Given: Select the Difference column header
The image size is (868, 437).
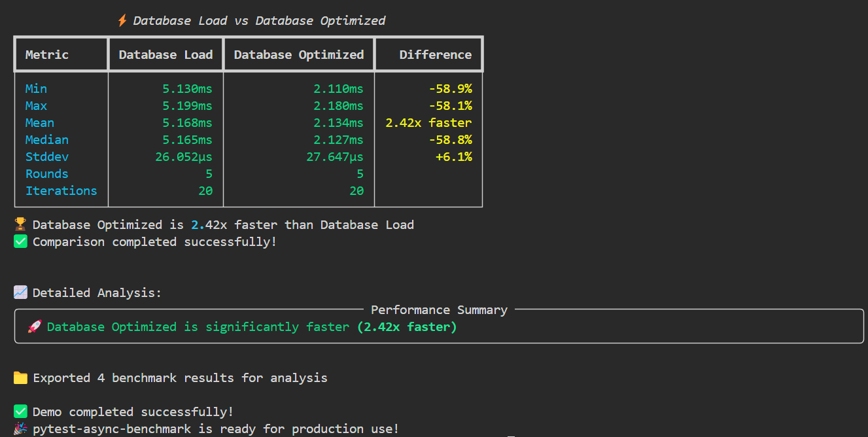Looking at the screenshot, I should point(436,55).
